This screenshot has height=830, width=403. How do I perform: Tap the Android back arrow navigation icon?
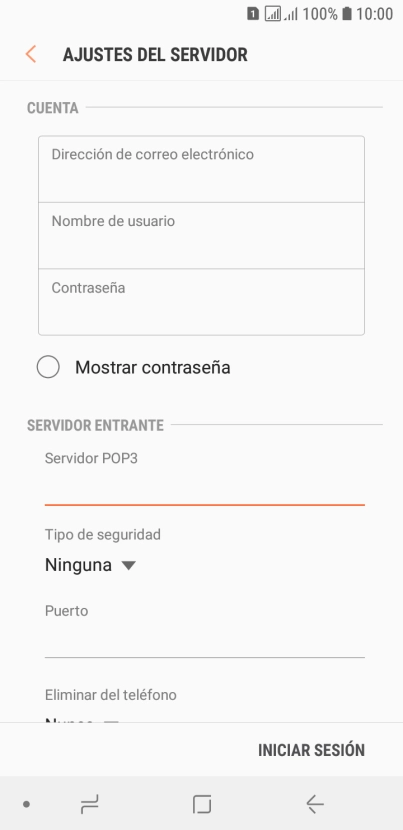[x=315, y=805]
